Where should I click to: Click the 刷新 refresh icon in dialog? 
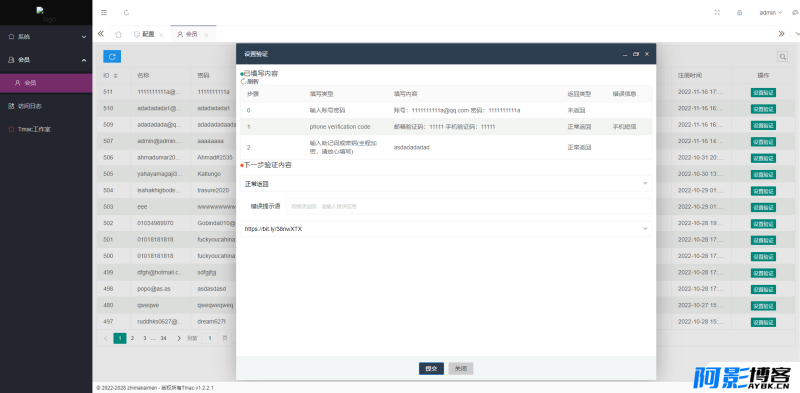tap(243, 81)
